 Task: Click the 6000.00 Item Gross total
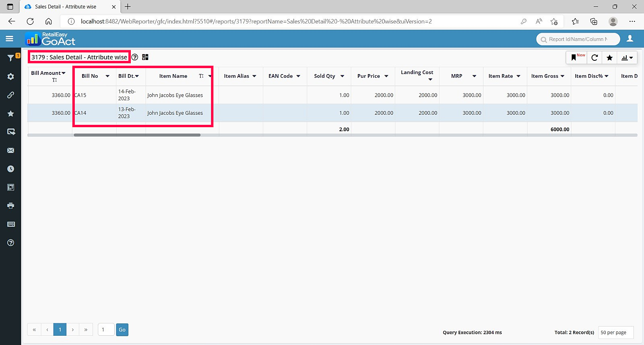pos(560,130)
